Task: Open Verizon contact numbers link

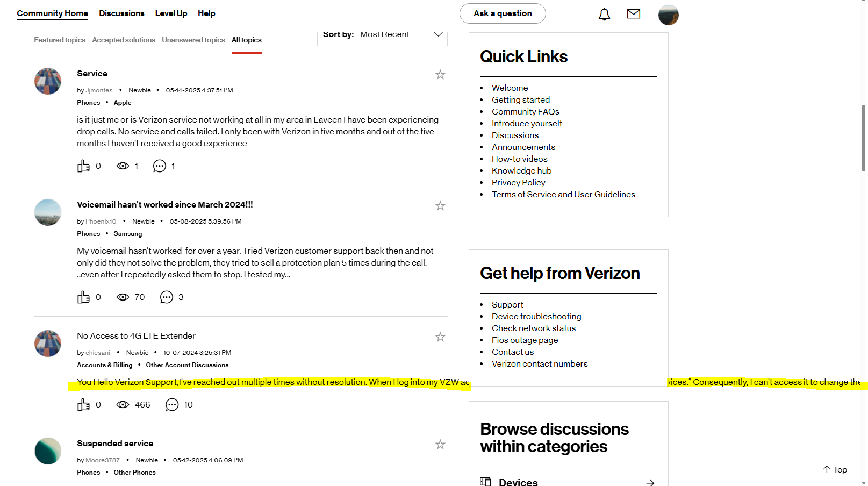Action: pos(540,364)
